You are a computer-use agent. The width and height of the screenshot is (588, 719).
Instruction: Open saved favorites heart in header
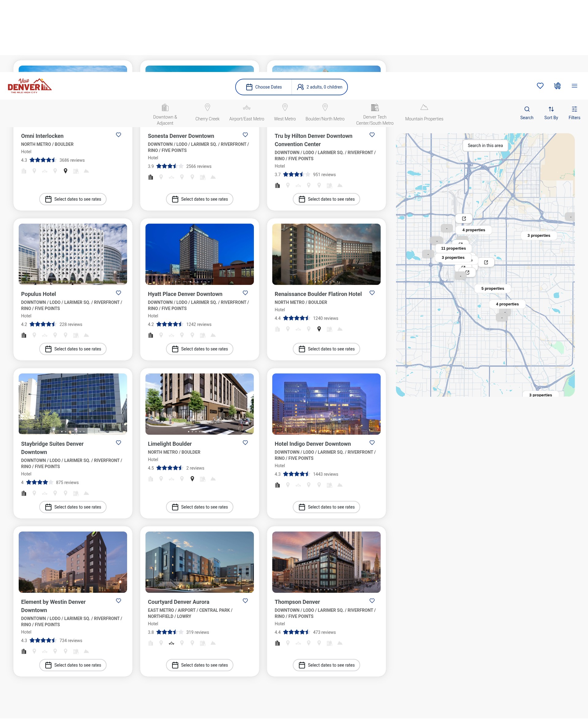[x=540, y=86]
